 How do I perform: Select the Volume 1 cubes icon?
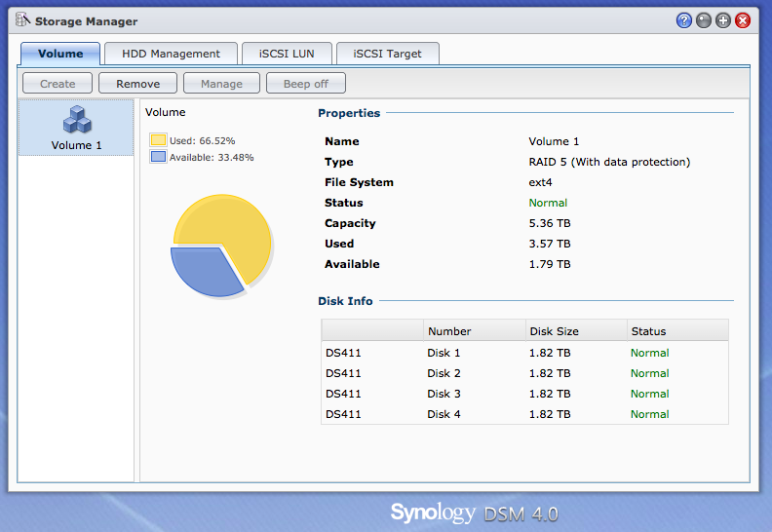click(x=77, y=119)
